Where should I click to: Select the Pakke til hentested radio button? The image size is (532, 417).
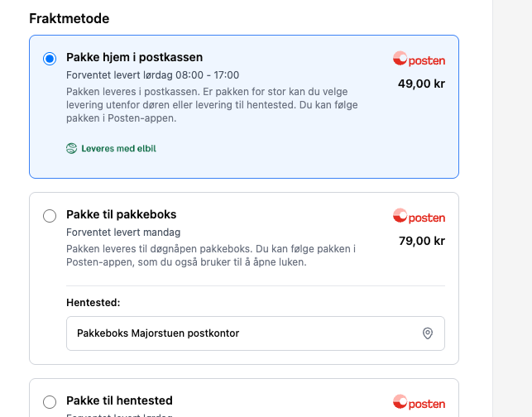click(50, 402)
